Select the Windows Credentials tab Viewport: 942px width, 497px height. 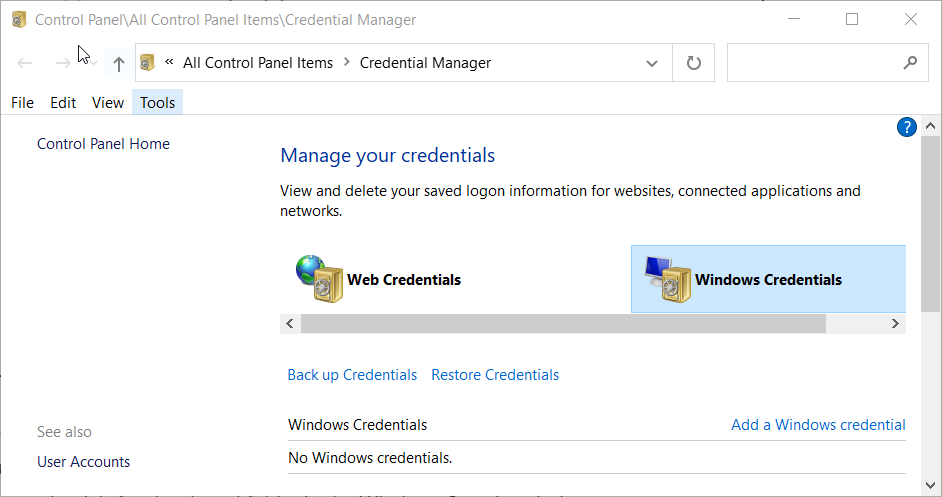(x=768, y=279)
